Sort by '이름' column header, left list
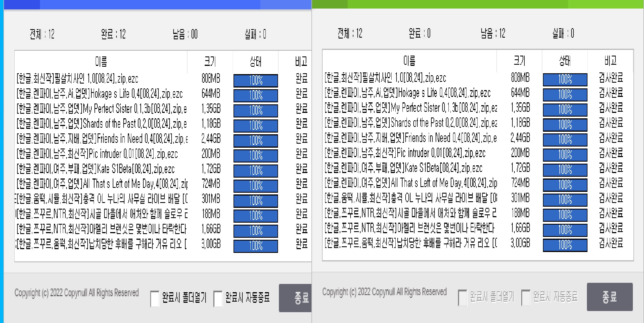The image size is (644, 323). pyautogui.click(x=101, y=62)
